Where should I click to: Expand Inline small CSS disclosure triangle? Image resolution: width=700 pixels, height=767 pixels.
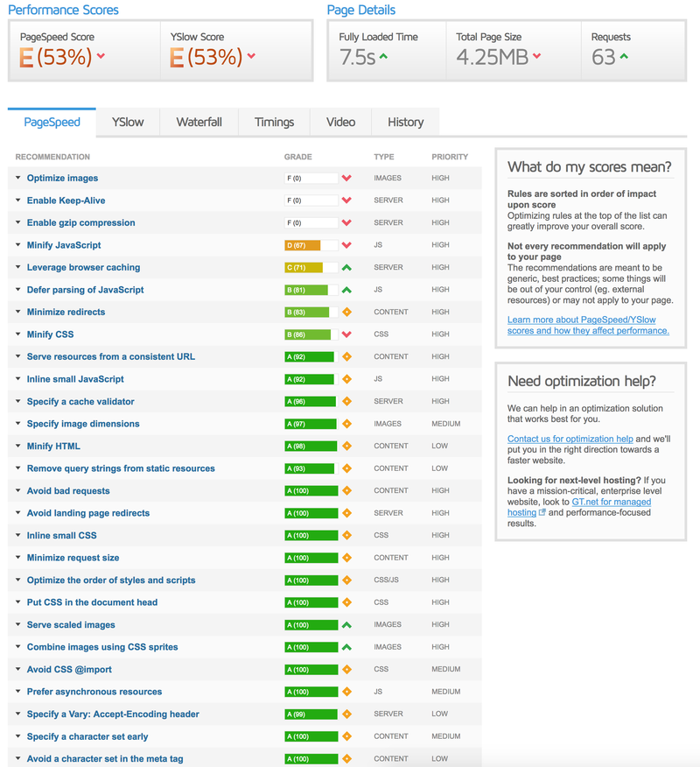pyautogui.click(x=18, y=535)
